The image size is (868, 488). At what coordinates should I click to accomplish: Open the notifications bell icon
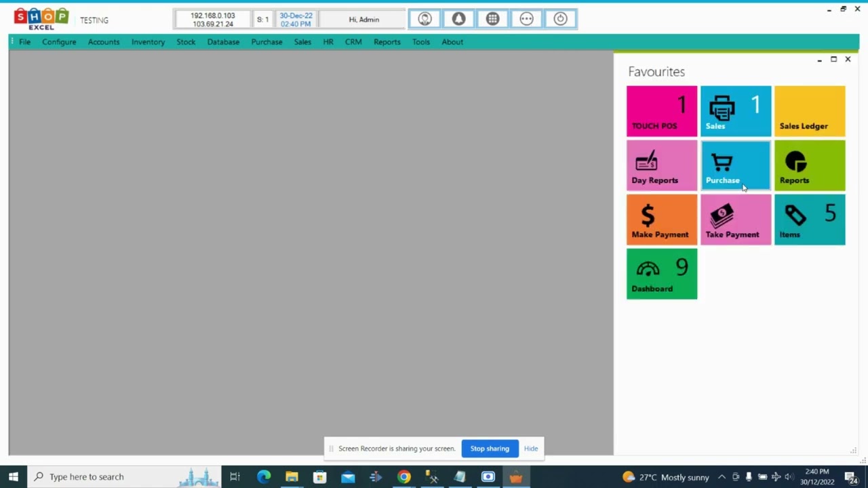[x=458, y=19]
